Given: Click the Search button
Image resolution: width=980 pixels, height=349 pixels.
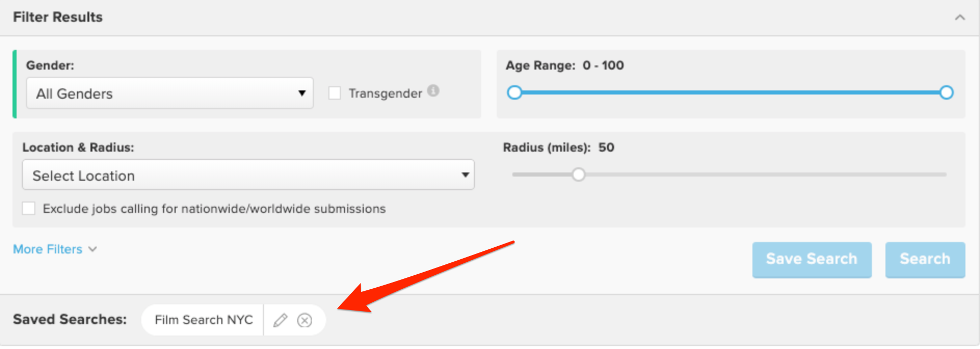Looking at the screenshot, I should tap(924, 259).
